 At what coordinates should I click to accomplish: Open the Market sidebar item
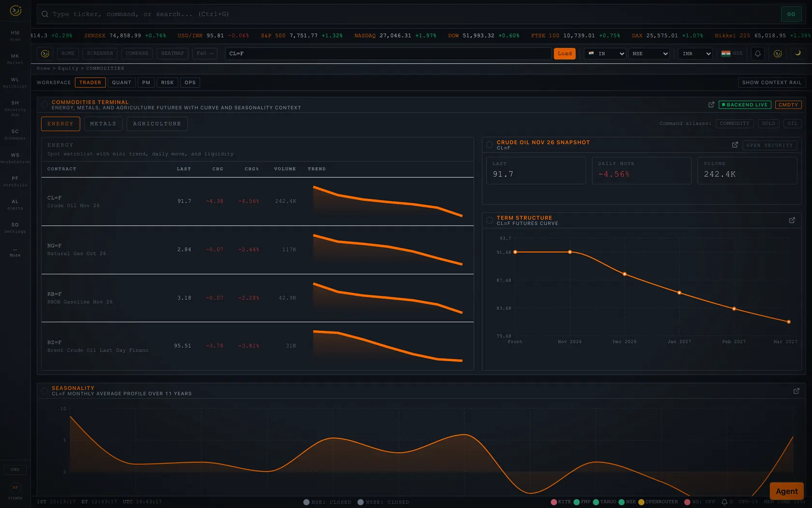pyautogui.click(x=15, y=59)
